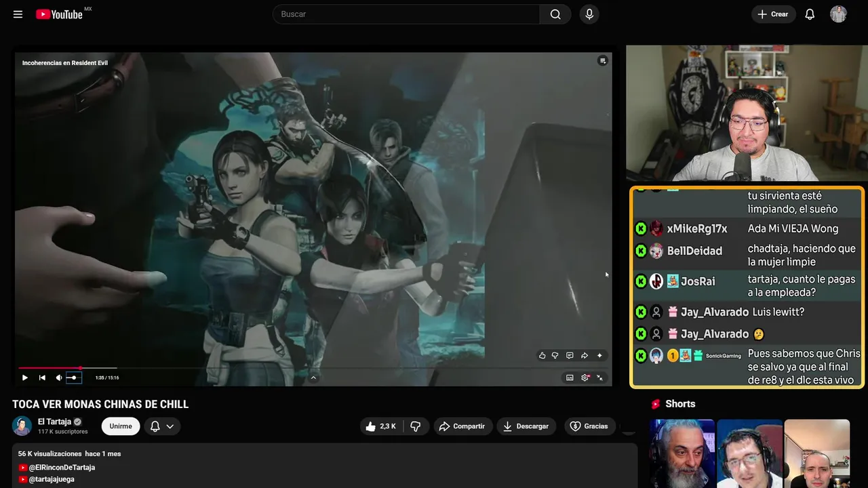This screenshot has height=488, width=868.
Task: Open the hamburger guide menu
Action: point(18,14)
